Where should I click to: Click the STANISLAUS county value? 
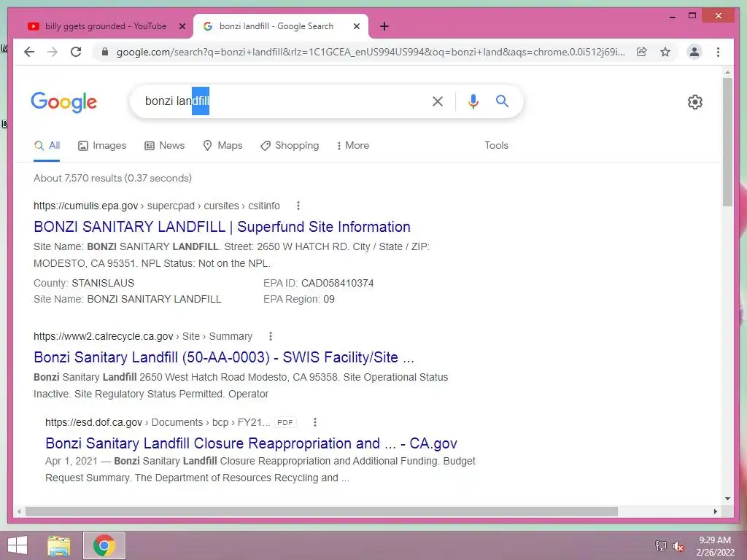tap(103, 284)
